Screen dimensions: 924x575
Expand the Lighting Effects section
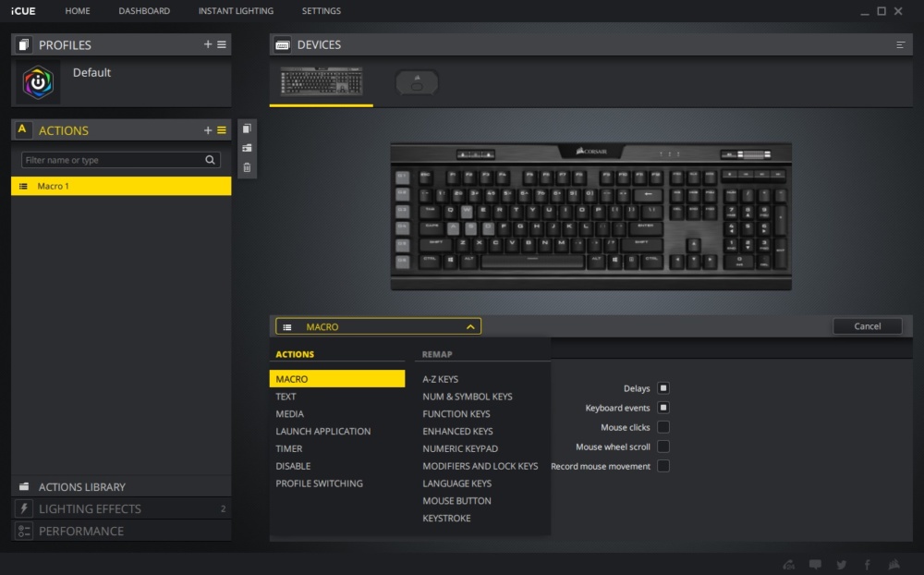121,508
